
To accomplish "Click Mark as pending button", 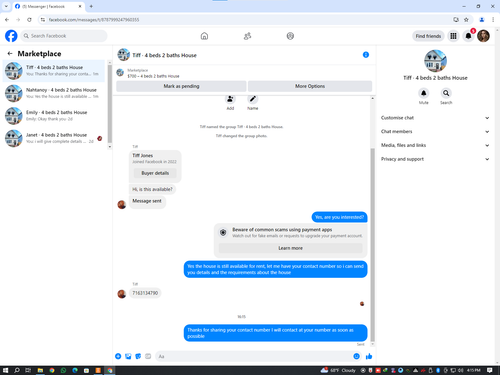I will coord(181,86).
